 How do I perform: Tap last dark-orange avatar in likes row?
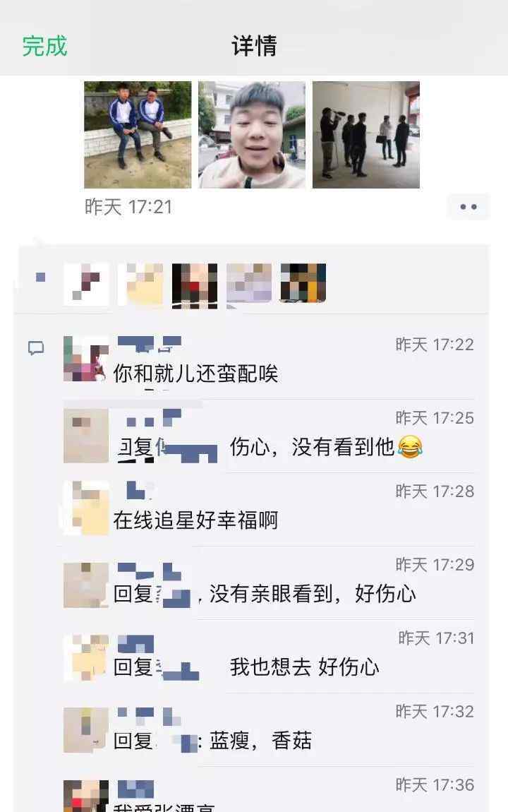[x=303, y=282]
